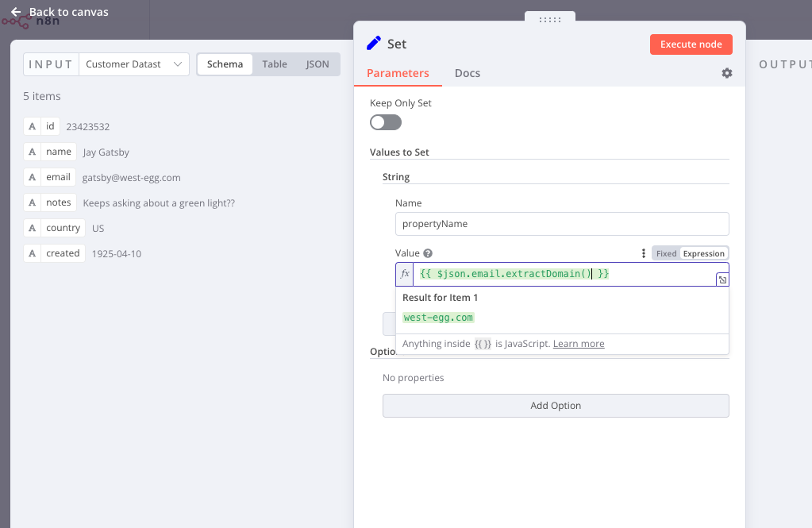Switch Value mode to Fixed

coord(666,254)
